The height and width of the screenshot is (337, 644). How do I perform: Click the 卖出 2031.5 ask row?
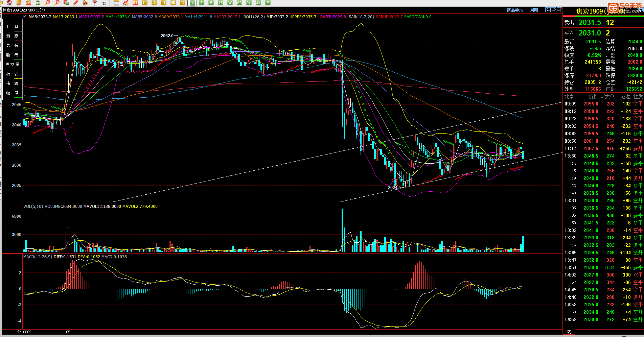(x=603, y=23)
